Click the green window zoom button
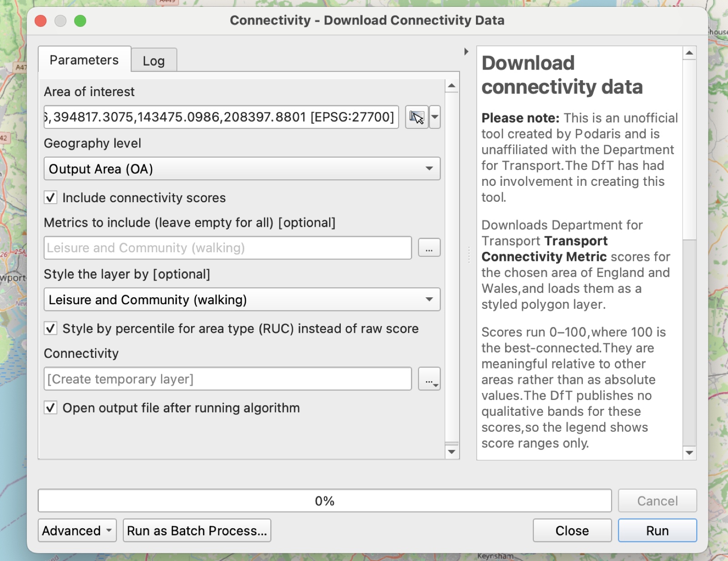This screenshot has height=561, width=728. click(80, 21)
